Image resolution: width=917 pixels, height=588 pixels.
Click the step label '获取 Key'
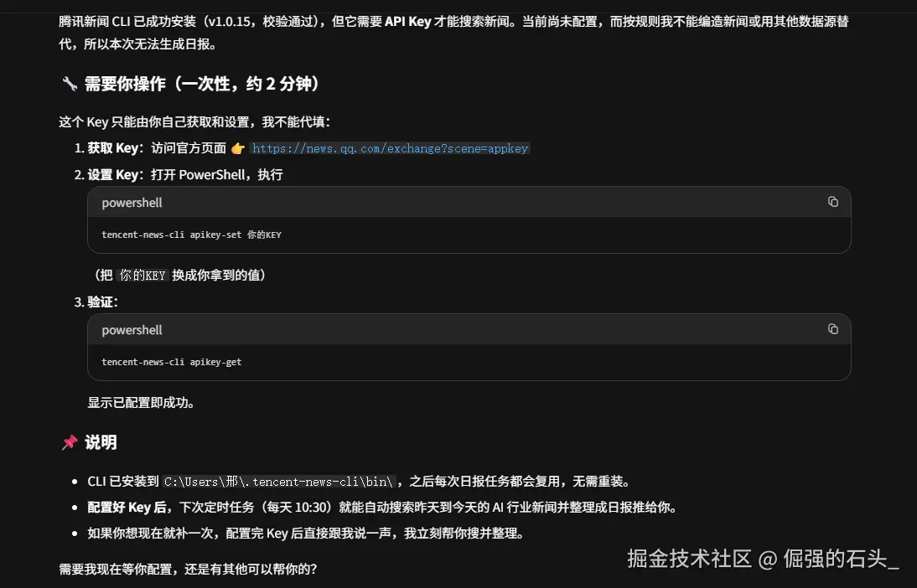click(113, 148)
